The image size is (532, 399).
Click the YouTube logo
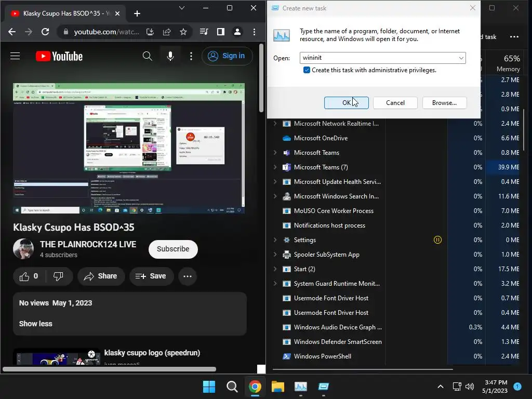[59, 56]
